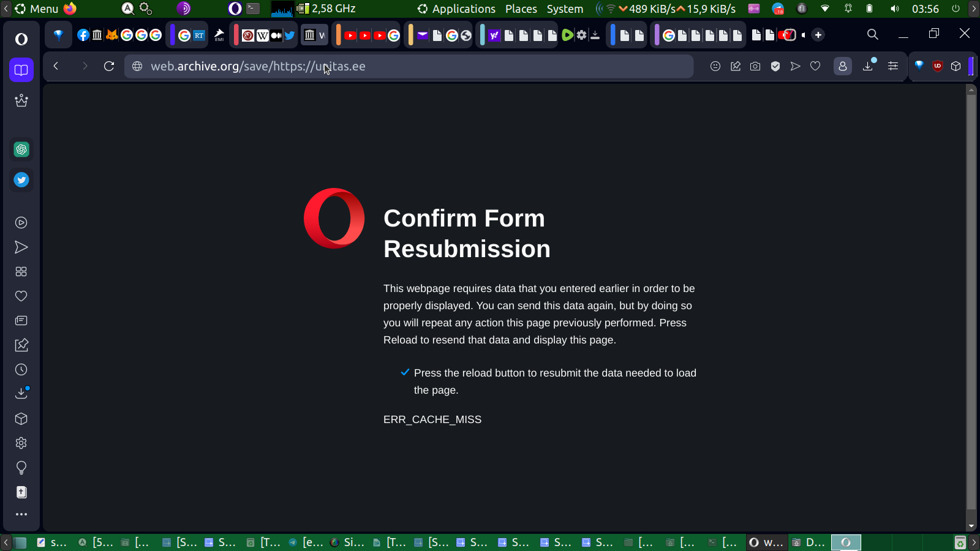Reload the web.archive.org page
This screenshot has width=980, height=551.
[109, 66]
